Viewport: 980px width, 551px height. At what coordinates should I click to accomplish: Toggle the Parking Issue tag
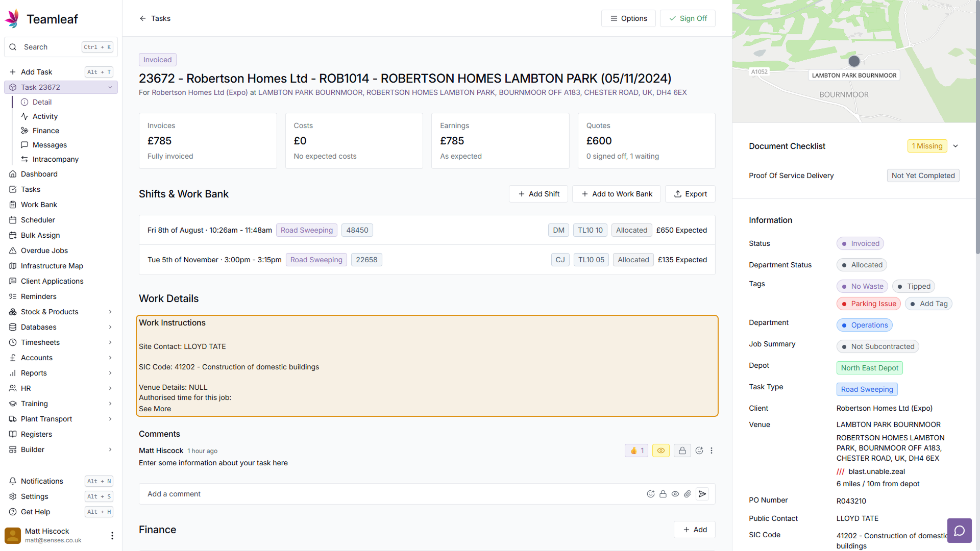(x=869, y=304)
